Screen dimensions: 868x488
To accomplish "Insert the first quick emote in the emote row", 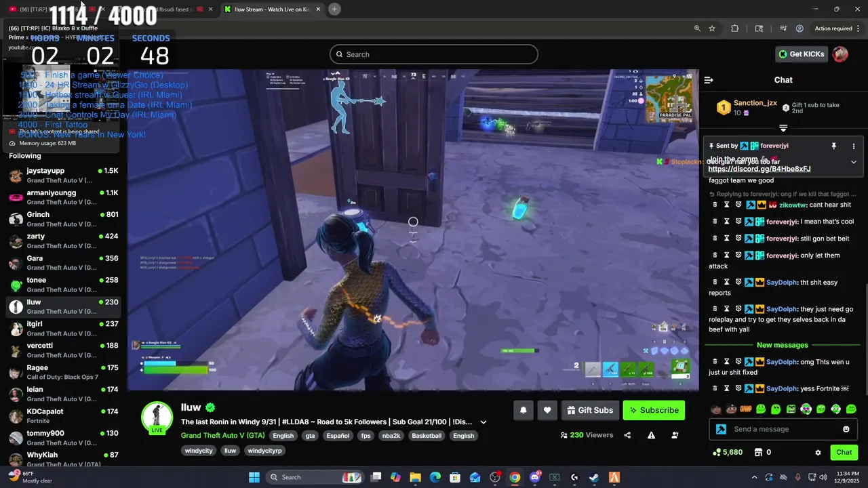I will click(716, 409).
